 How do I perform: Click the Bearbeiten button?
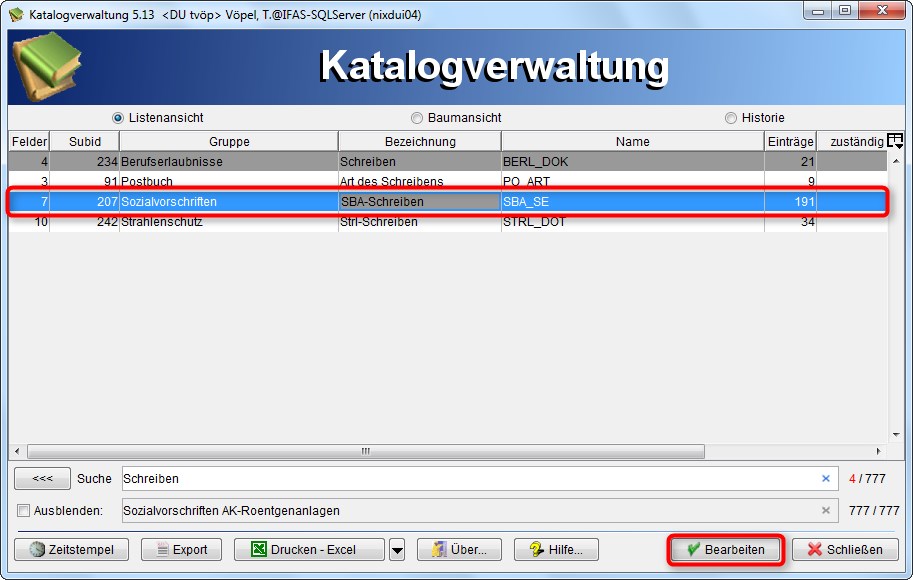click(726, 550)
